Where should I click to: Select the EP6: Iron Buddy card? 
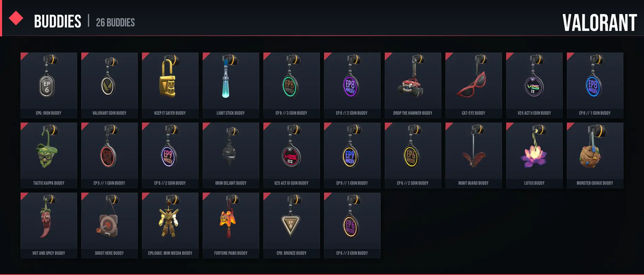(x=49, y=85)
